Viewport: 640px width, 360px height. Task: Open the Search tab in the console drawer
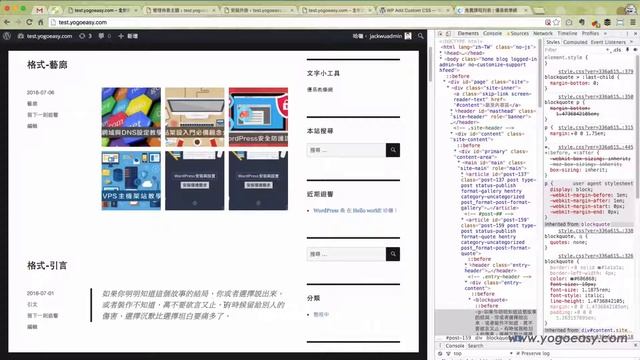click(x=475, y=346)
